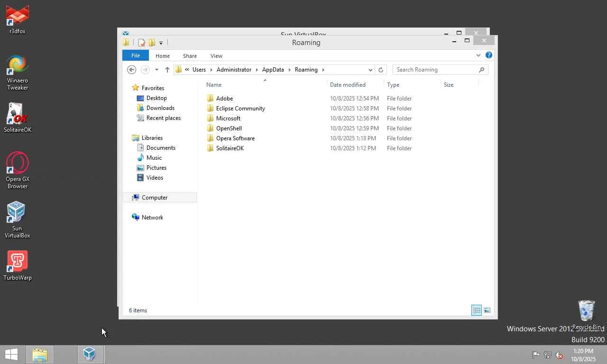Screen dimensions: 607x364
Task: Select Network in the navigation pane
Action: pos(152,218)
